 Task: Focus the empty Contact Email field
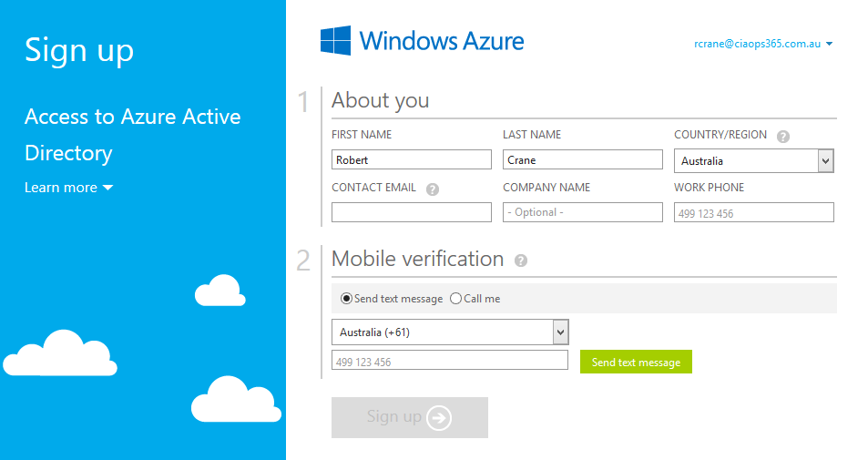[411, 212]
